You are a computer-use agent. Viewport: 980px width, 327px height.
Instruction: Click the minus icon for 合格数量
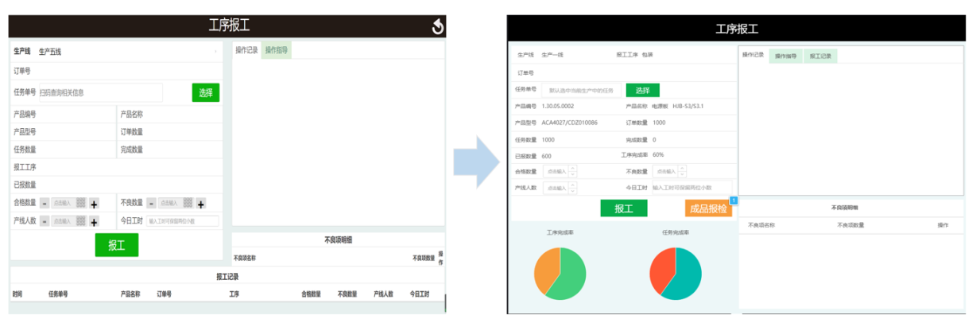tap(45, 203)
